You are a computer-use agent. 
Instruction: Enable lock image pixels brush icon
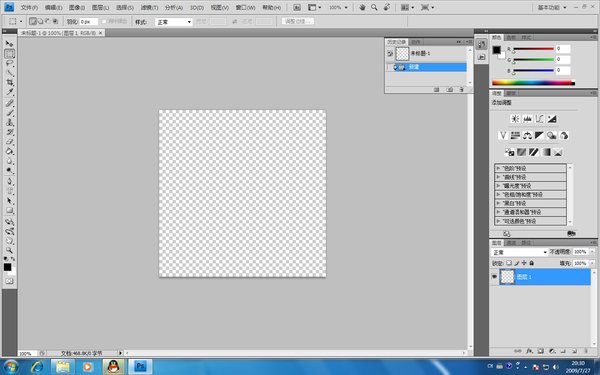click(517, 263)
